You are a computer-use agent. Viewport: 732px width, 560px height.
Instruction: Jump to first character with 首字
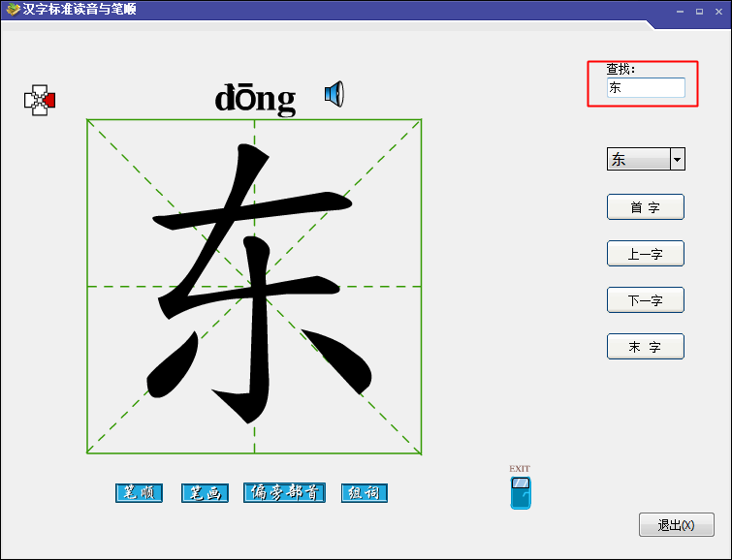(x=646, y=206)
